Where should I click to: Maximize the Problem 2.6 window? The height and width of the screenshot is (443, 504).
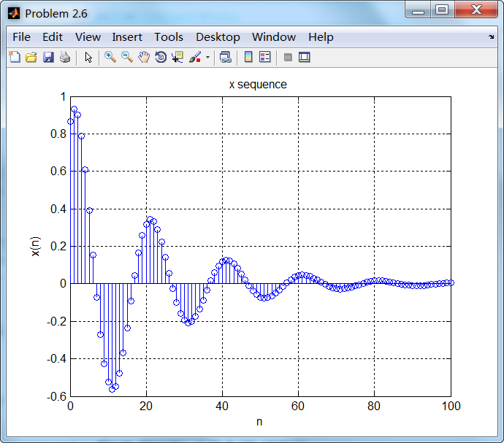pyautogui.click(x=442, y=10)
